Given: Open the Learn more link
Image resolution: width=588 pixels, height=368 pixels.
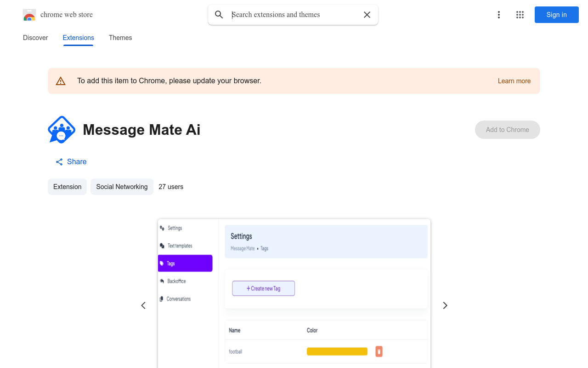Looking at the screenshot, I should pos(514,81).
